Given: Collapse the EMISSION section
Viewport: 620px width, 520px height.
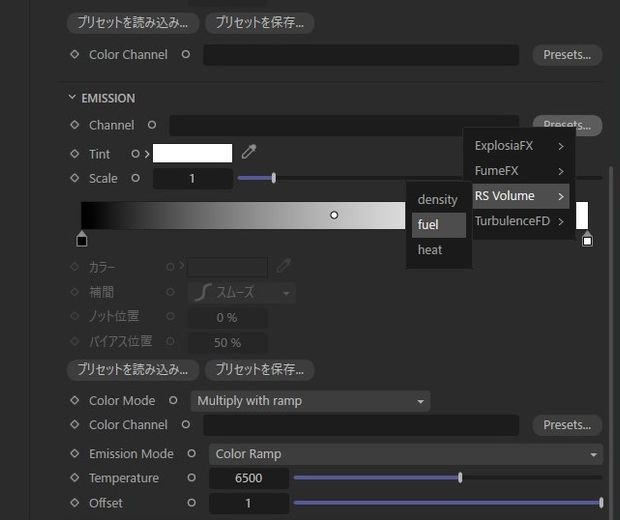Looking at the screenshot, I should pos(72,97).
